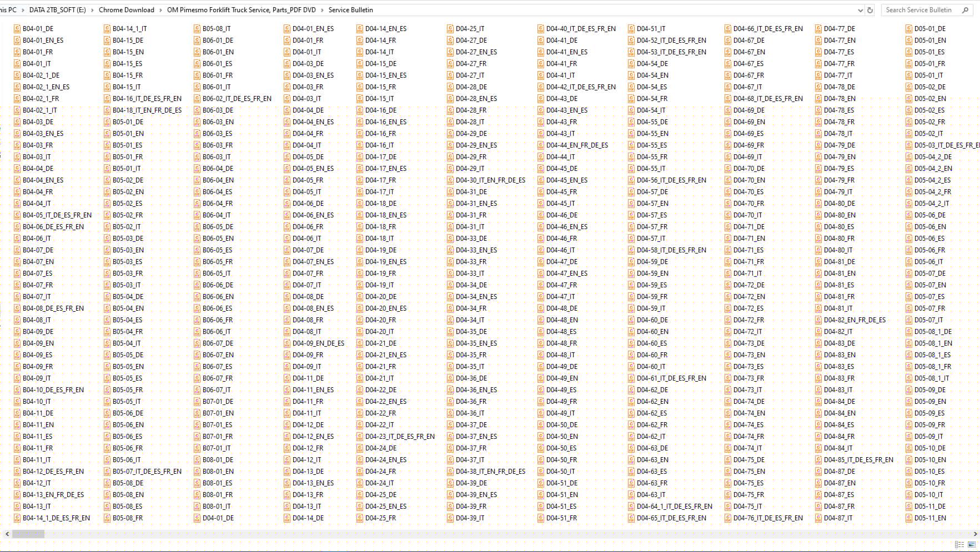Select the PDF icon next to B07-01_DE

197,402
